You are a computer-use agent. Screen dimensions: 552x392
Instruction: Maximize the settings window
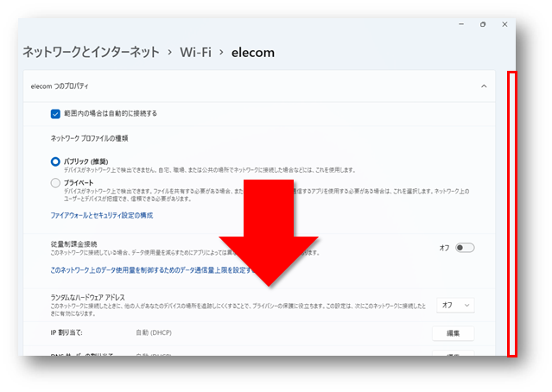coord(483,24)
